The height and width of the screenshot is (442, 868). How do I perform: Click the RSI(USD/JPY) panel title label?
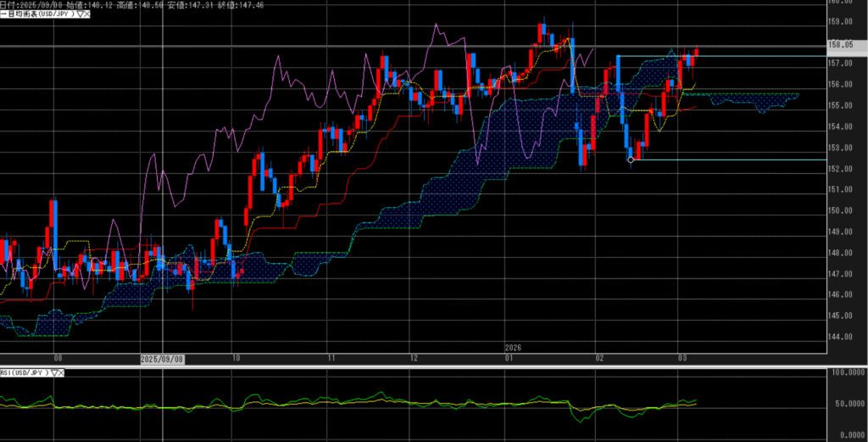coord(25,372)
